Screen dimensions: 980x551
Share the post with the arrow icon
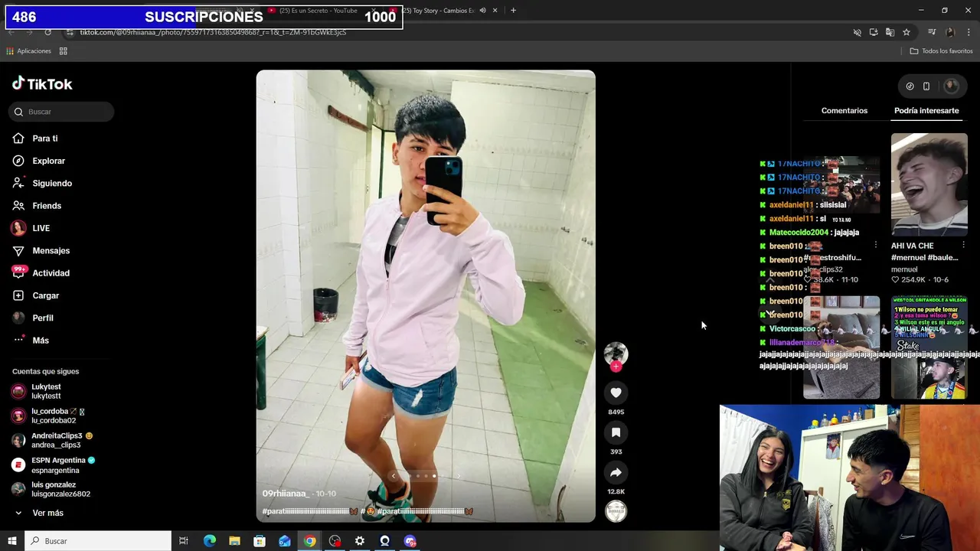click(x=616, y=472)
